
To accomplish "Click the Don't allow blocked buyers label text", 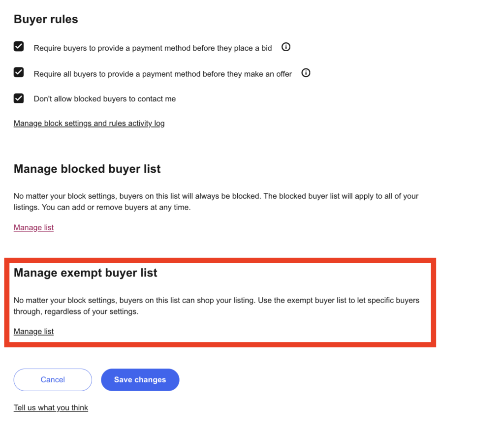I will coord(105,99).
